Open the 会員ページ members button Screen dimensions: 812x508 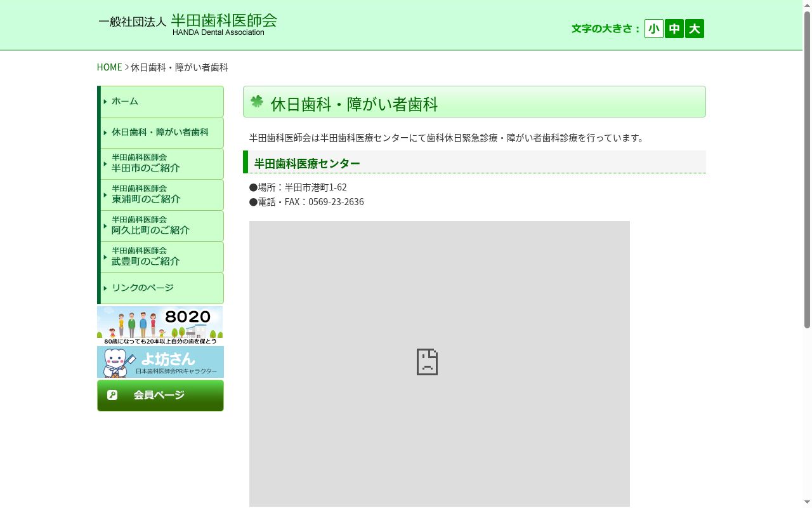(160, 396)
